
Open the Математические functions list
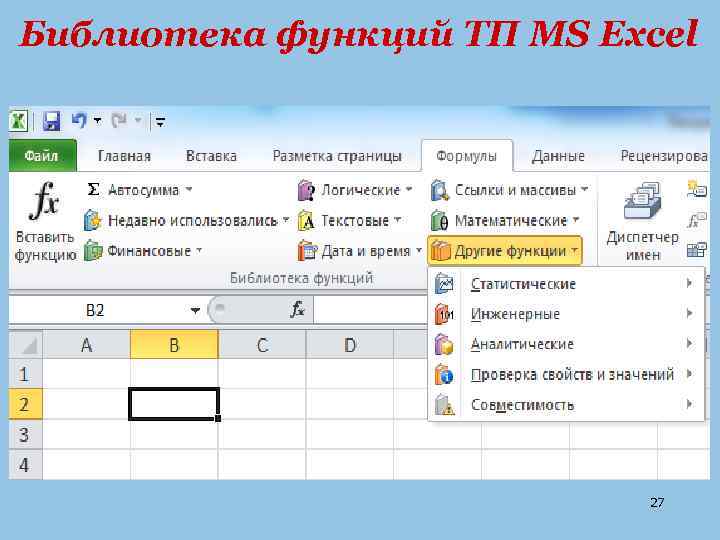576,219
